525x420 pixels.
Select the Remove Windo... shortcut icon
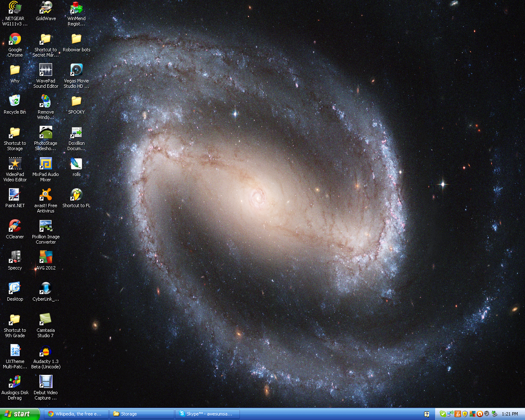(x=46, y=107)
